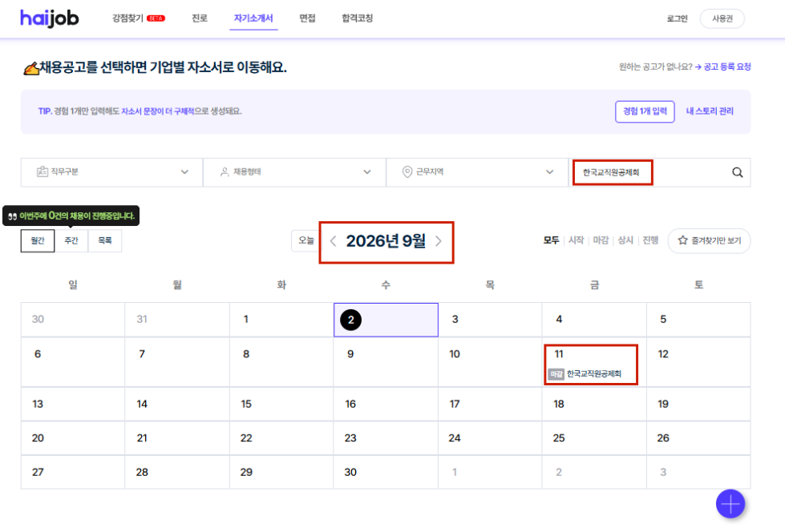Go to next month arrow
This screenshot has width=785, height=532.
[439, 241]
